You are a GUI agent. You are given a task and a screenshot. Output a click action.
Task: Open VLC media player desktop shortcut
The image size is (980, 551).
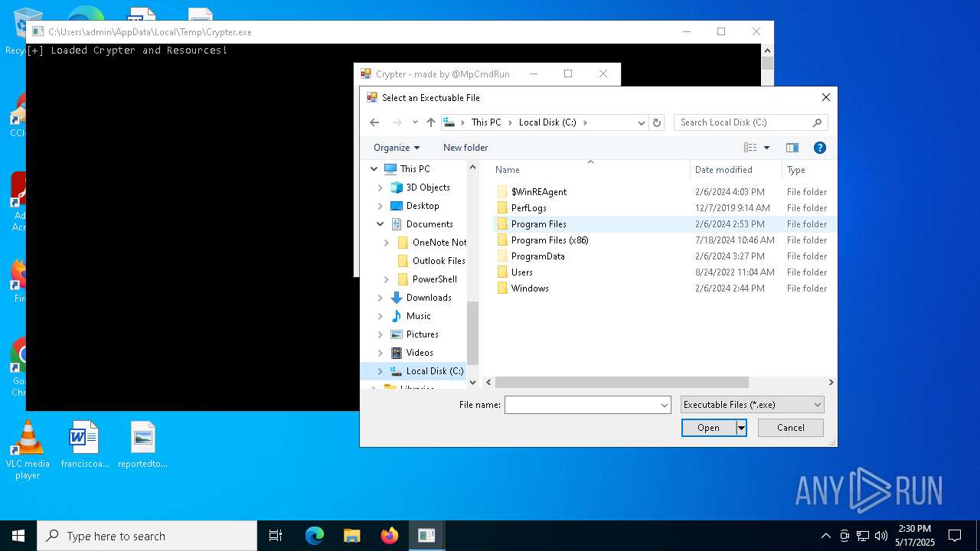[x=28, y=451]
